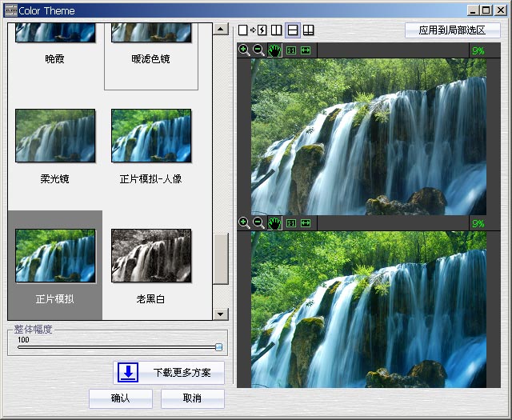Set bottom preview to 1:1 actual size
The image size is (512, 420).
click(291, 223)
